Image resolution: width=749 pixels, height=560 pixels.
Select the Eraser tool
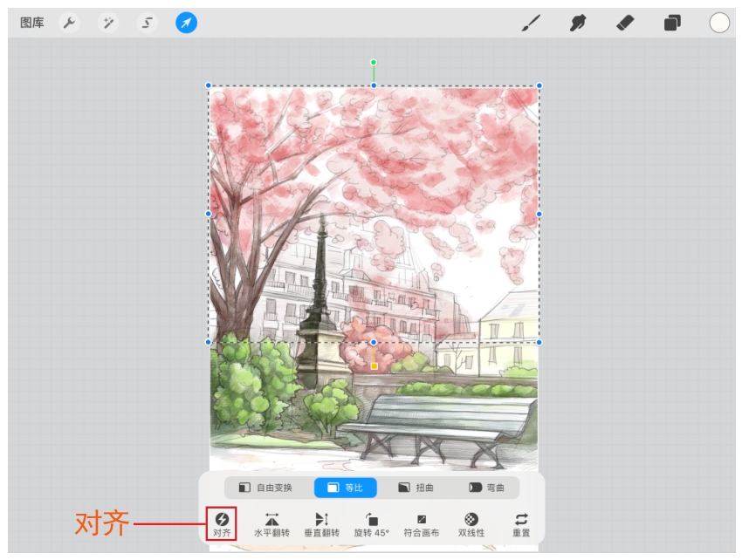click(x=625, y=23)
